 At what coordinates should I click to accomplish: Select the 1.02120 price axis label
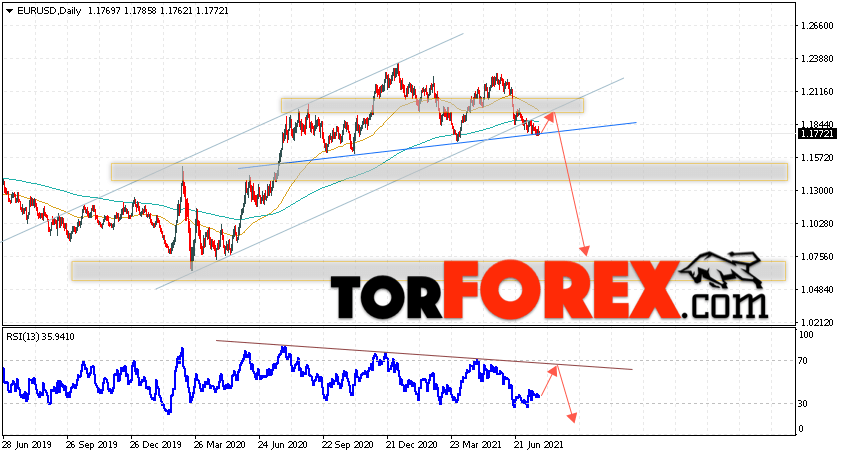(x=817, y=322)
